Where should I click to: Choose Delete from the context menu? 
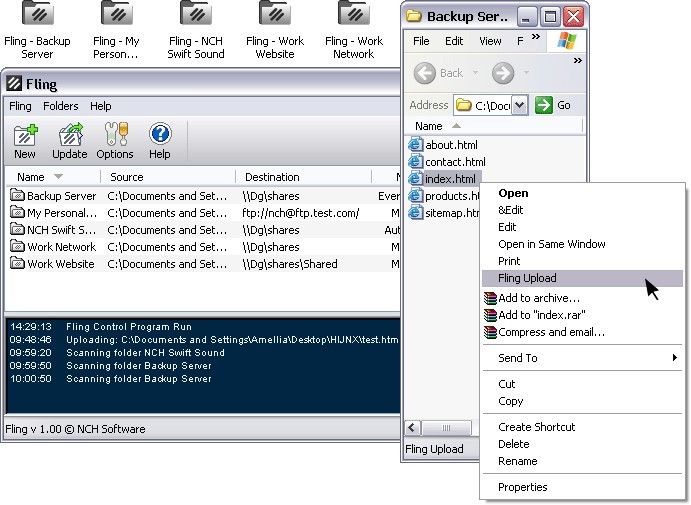[582, 444]
